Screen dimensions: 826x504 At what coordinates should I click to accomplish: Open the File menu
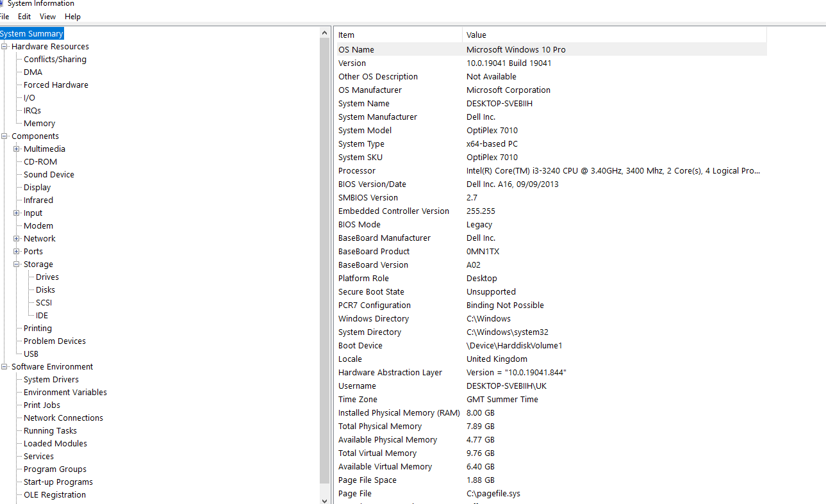[4, 17]
